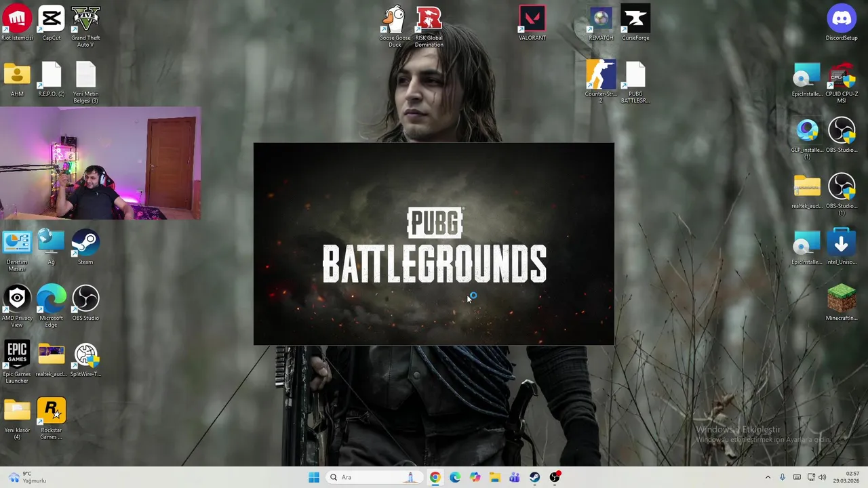Open Edge from the taskbar
This screenshot has height=488, width=868.
point(455,477)
